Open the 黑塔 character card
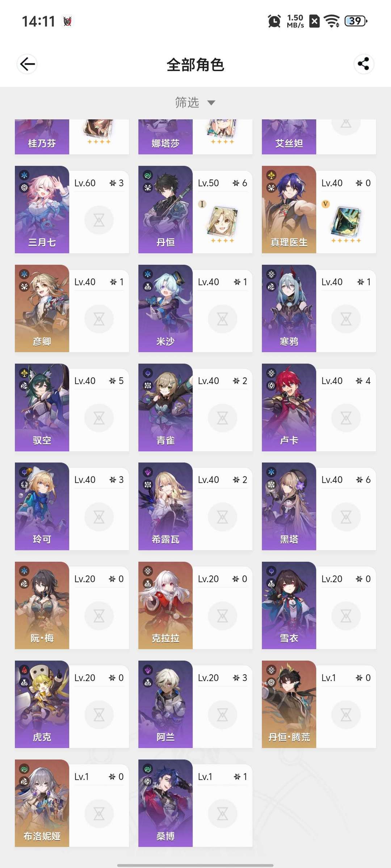 pyautogui.click(x=319, y=506)
